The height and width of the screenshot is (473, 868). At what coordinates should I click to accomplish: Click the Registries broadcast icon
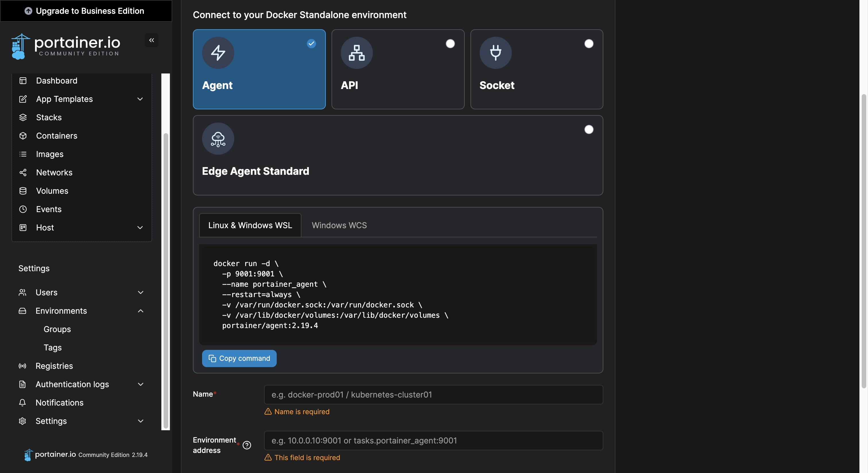[x=22, y=366]
